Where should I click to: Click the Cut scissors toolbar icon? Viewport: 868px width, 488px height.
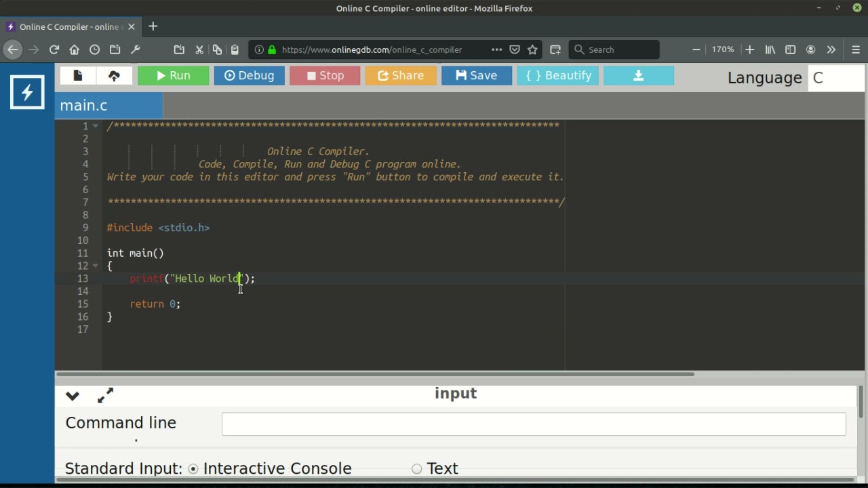click(x=199, y=49)
